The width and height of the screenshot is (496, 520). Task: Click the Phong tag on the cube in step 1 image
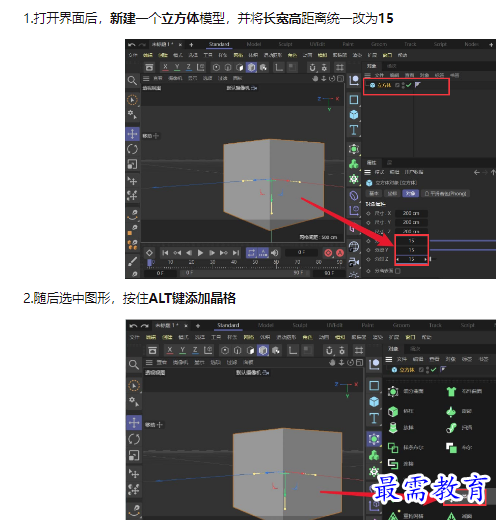(418, 85)
